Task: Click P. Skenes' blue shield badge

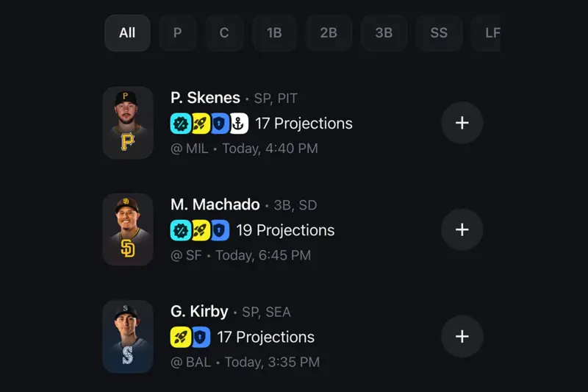Action: point(220,124)
